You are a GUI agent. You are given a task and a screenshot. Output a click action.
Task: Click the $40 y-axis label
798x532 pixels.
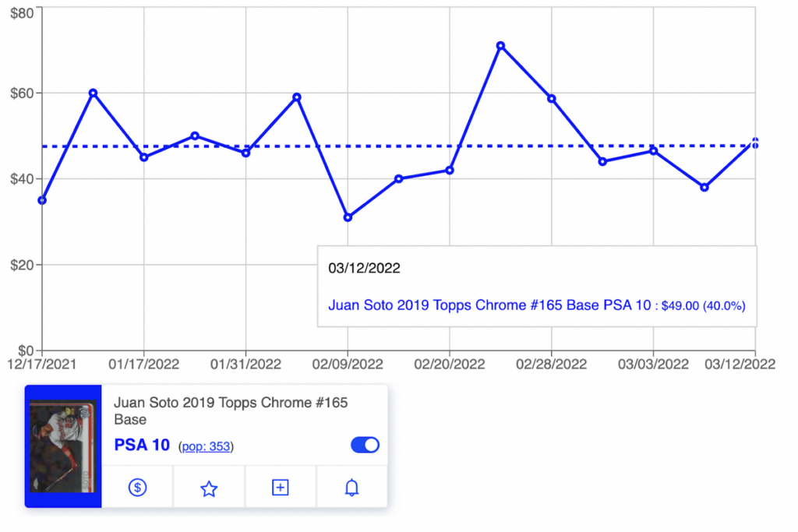coord(23,179)
